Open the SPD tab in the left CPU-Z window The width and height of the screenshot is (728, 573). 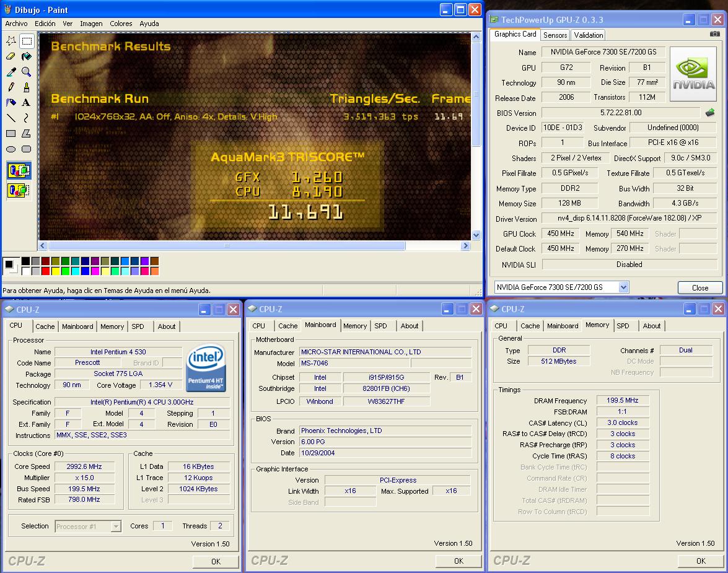pos(138,326)
